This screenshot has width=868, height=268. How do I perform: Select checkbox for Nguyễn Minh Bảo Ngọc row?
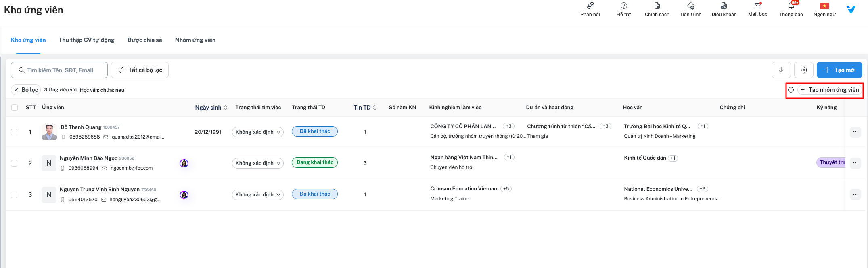pyautogui.click(x=15, y=163)
